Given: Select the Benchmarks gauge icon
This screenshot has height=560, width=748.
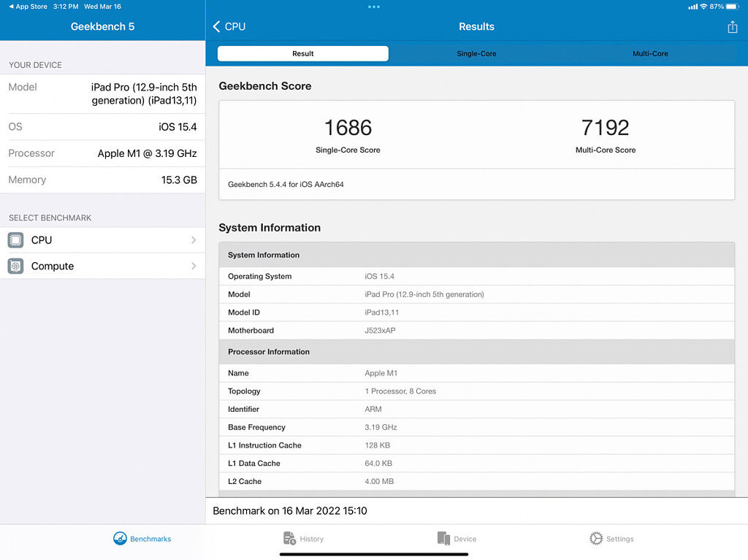Looking at the screenshot, I should point(120,539).
